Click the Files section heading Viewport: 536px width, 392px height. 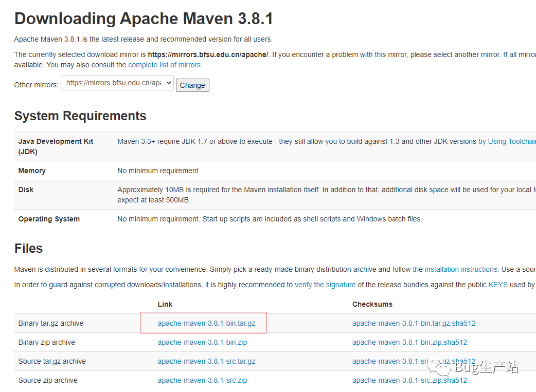29,248
